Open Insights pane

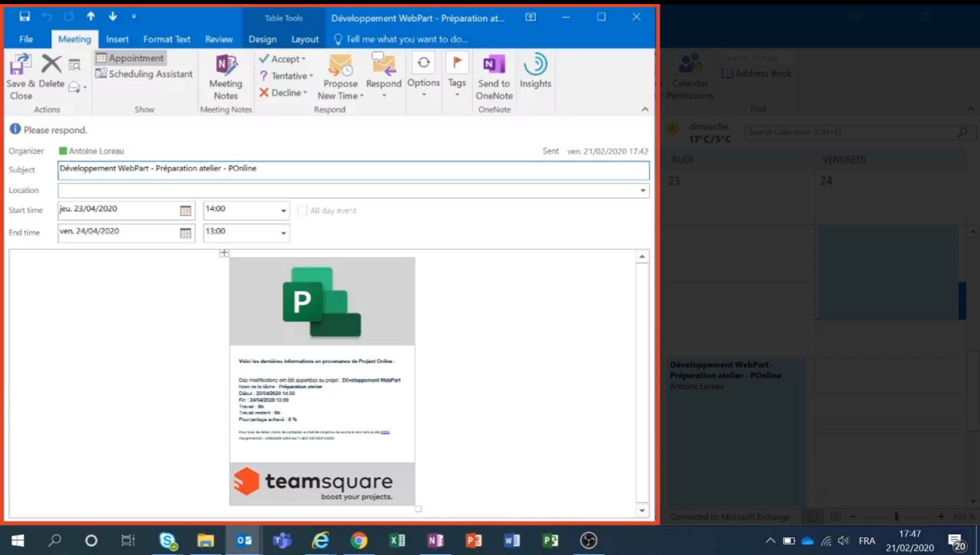535,71
